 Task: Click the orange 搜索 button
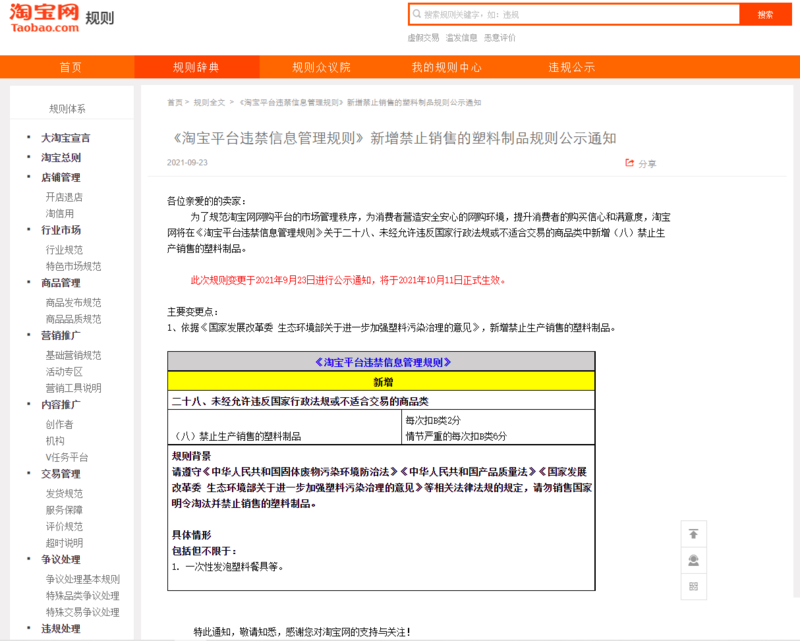[x=765, y=14]
